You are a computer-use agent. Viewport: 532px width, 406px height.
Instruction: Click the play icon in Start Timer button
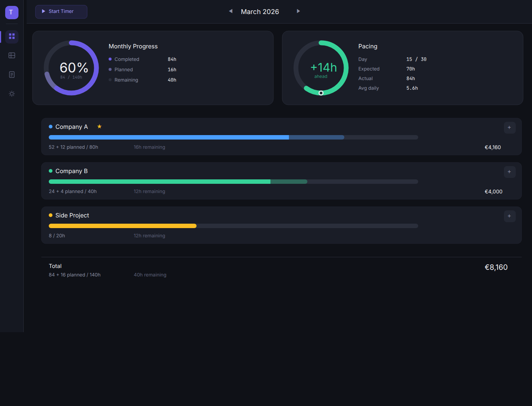coord(43,11)
